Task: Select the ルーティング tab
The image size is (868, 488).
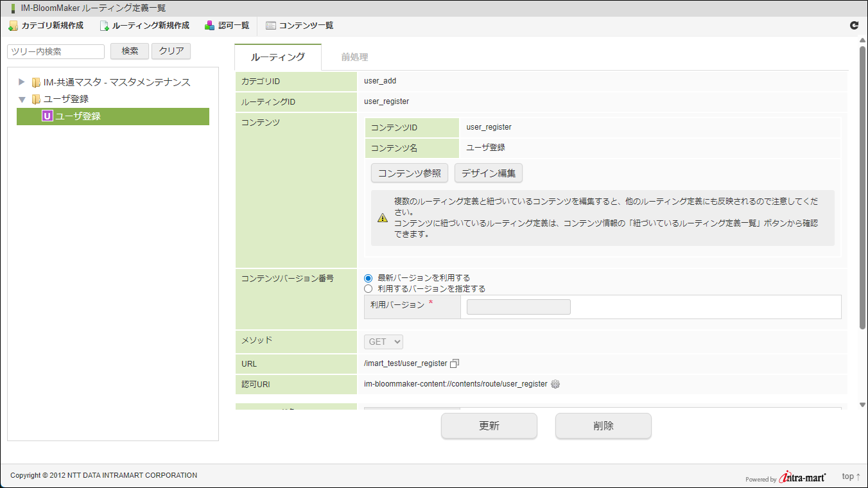Action: [278, 57]
